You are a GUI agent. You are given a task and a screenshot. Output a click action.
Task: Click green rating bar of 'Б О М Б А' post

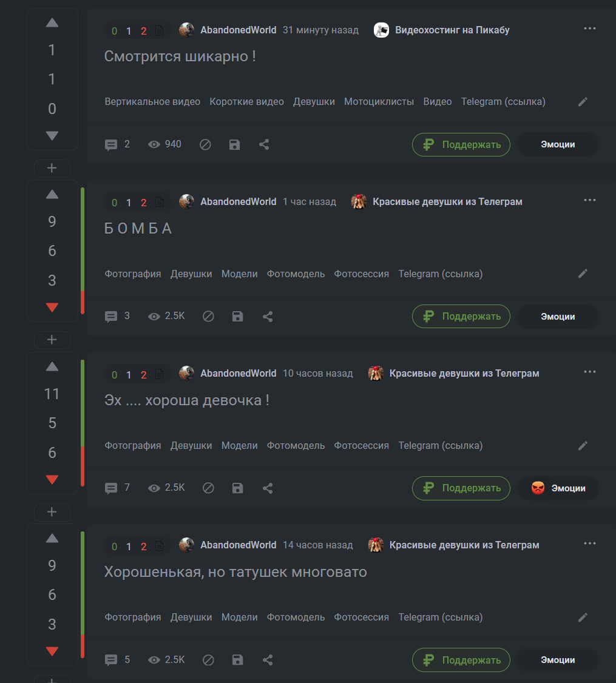coord(83,239)
